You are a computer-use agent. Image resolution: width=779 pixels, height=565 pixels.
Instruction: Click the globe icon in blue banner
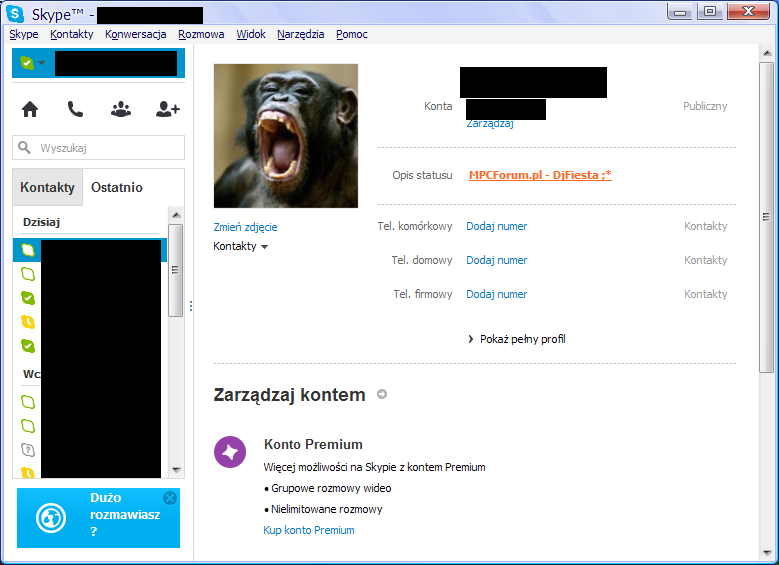[51, 518]
